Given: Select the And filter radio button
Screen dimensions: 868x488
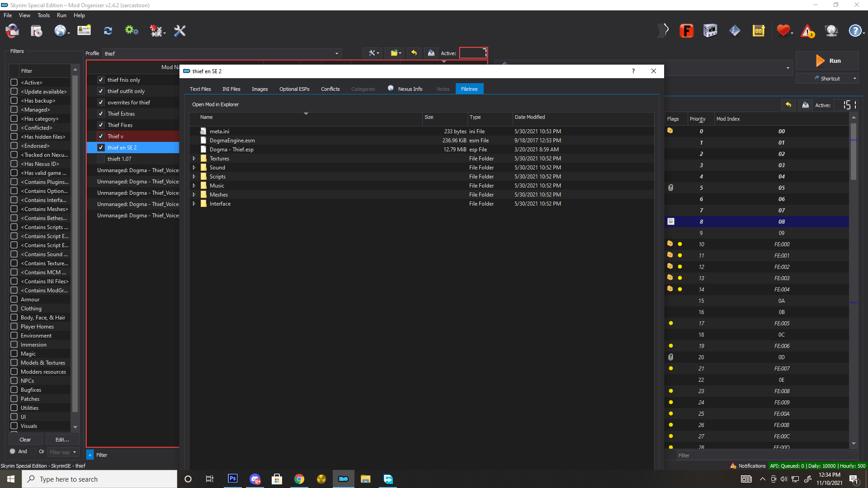Looking at the screenshot, I should pyautogui.click(x=13, y=451).
